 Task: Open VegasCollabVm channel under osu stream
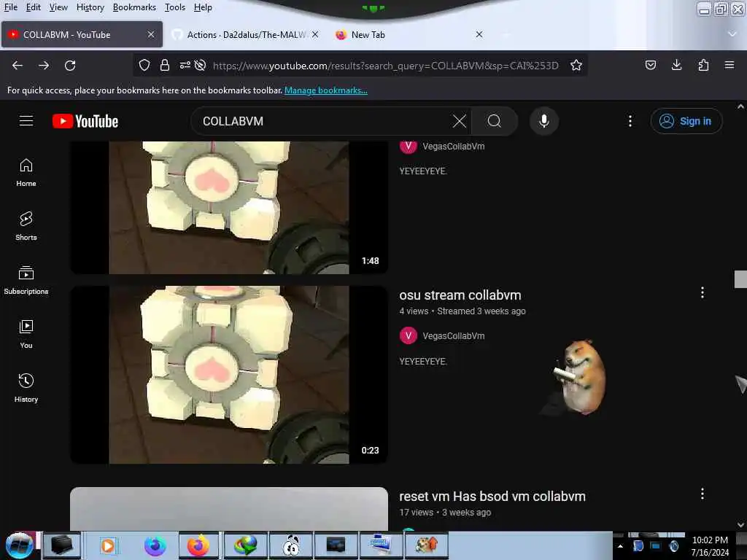point(453,335)
